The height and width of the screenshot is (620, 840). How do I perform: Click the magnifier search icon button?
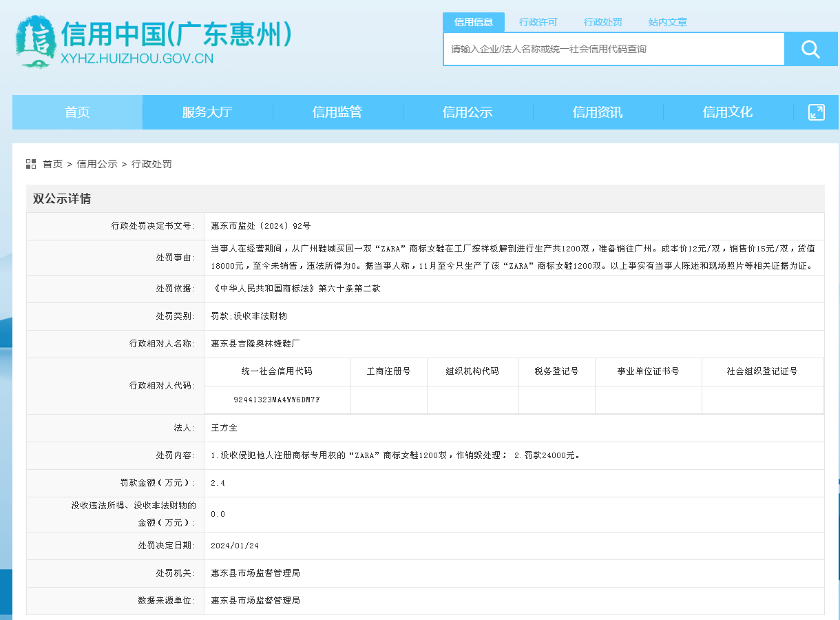(811, 49)
